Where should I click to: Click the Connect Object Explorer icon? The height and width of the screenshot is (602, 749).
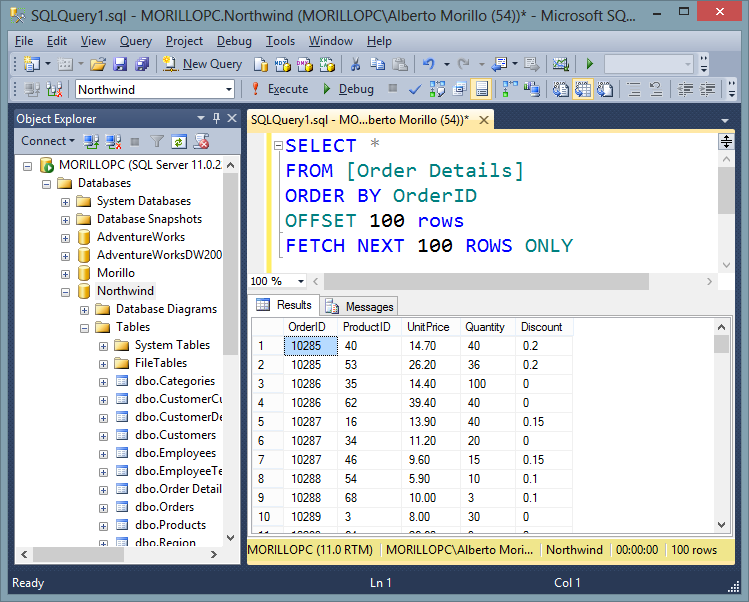click(x=91, y=141)
